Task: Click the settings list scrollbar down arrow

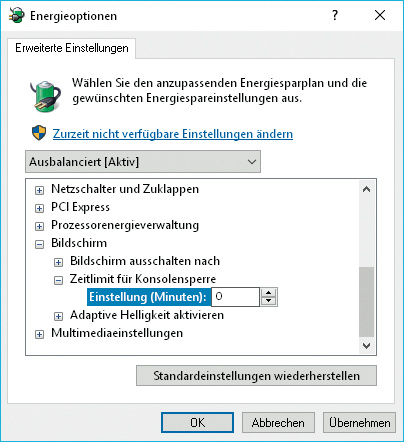Action: 366,346
